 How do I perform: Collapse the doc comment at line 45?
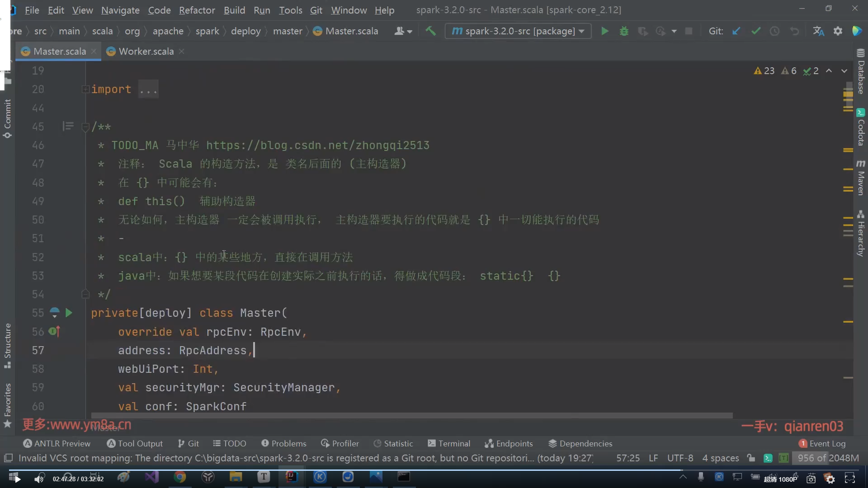tap(85, 127)
